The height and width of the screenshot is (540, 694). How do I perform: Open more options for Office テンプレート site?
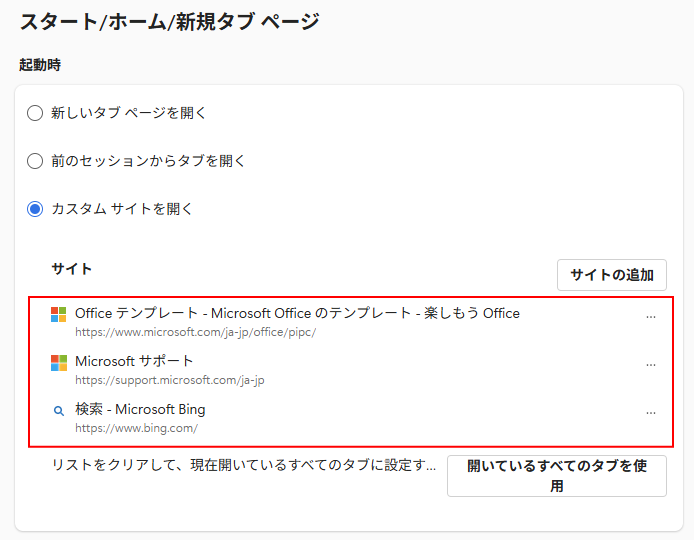tap(651, 317)
